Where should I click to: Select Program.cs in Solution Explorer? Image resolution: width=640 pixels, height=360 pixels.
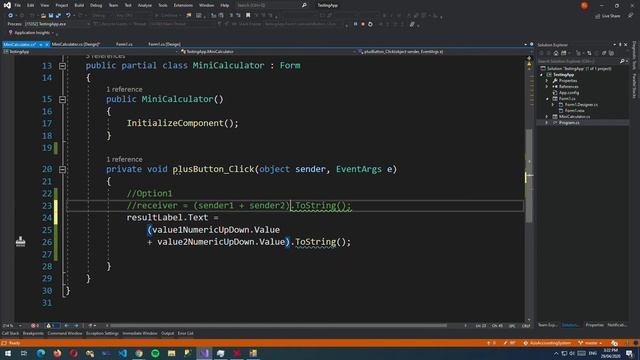[569, 122]
